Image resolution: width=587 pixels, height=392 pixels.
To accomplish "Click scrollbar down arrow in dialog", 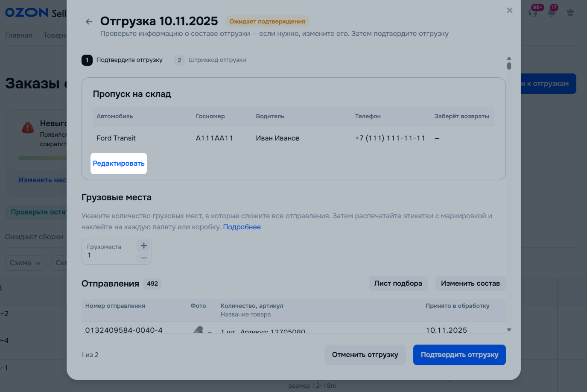I will (509, 330).
